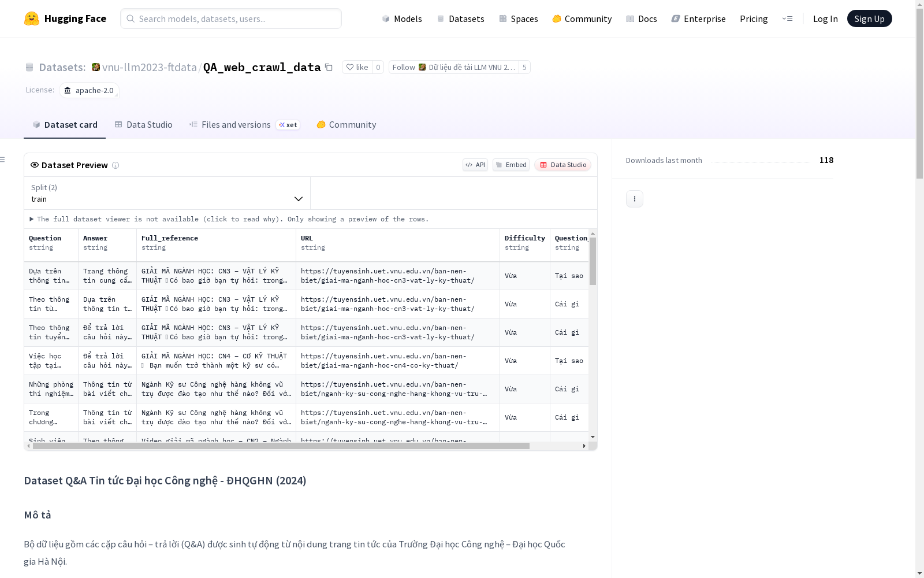Open the Pricing page link
Viewport: 924px width, 578px height.
click(x=754, y=18)
